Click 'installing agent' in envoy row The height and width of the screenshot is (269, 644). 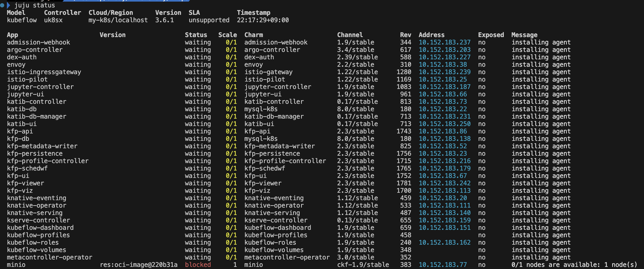541,65
